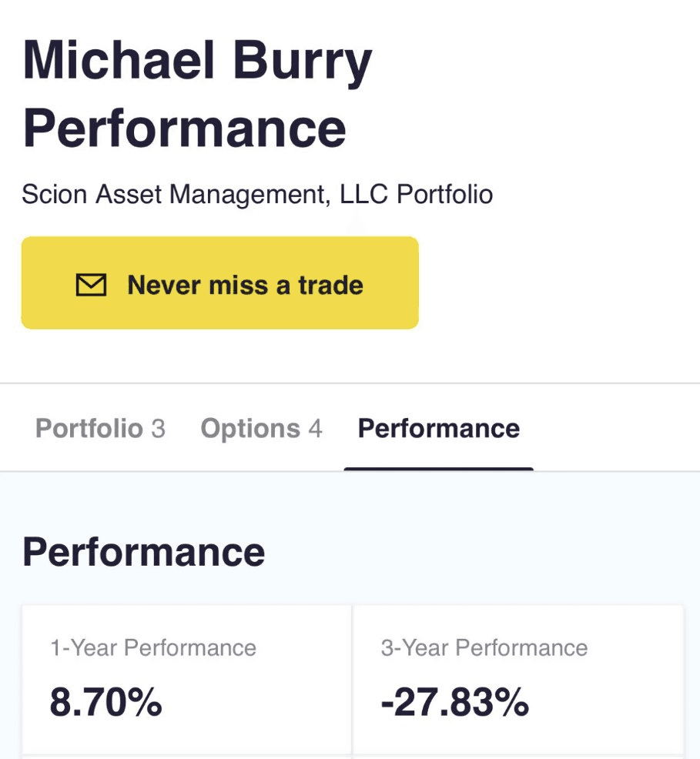Select the -27.83% performance value
This screenshot has width=700, height=759.
pyautogui.click(x=455, y=702)
